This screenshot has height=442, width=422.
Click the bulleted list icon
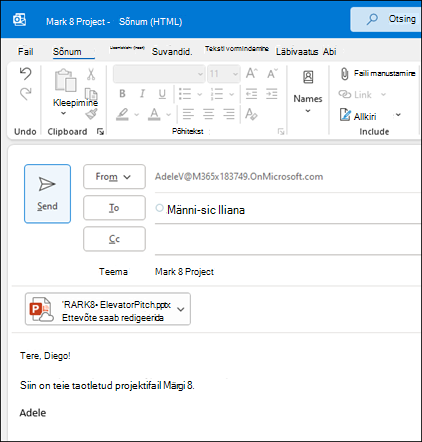pyautogui.click(x=185, y=94)
